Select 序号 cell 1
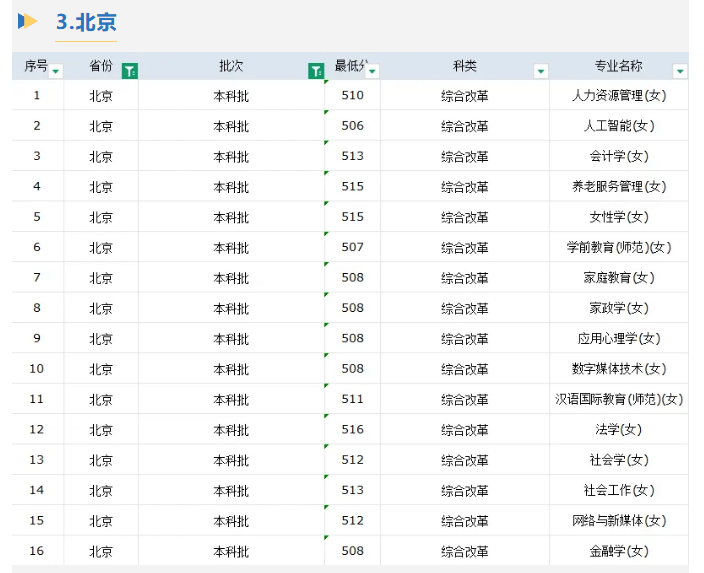704x573 pixels. tap(37, 95)
